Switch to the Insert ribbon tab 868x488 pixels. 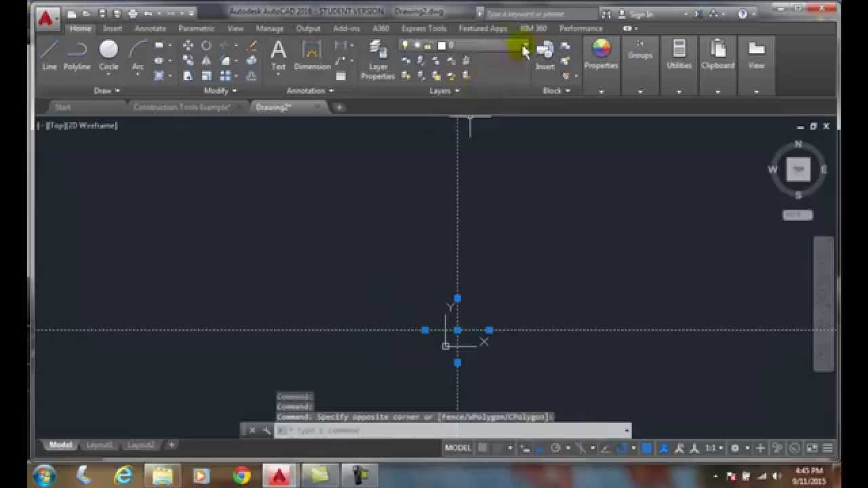pyautogui.click(x=113, y=28)
